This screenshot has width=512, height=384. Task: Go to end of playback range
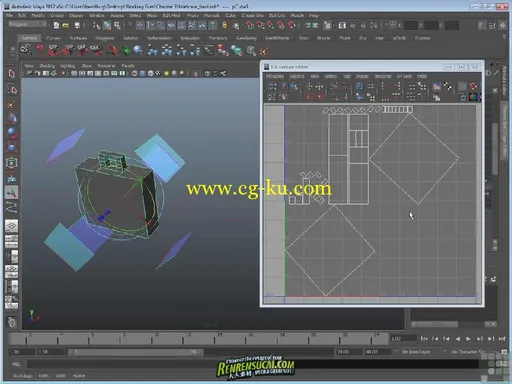(x=502, y=339)
